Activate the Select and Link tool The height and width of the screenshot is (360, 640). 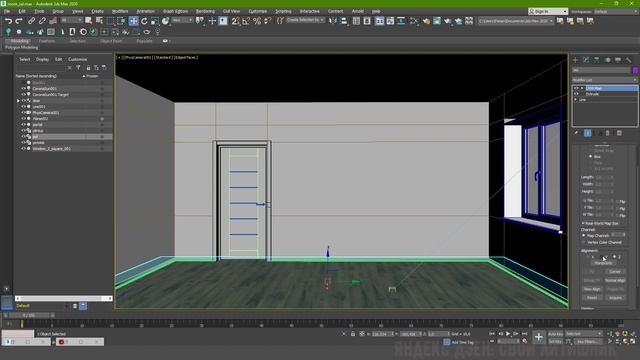pyautogui.click(x=31, y=21)
